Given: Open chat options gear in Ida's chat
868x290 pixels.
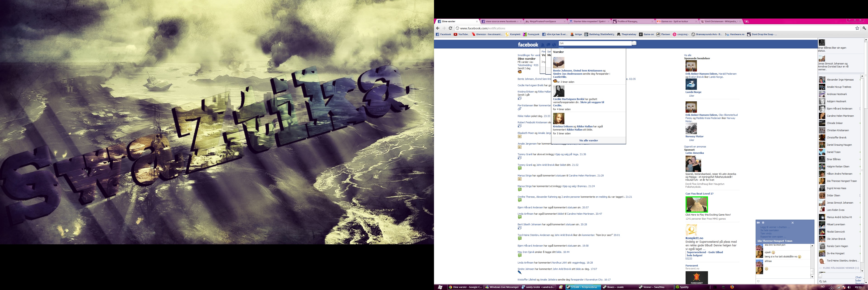Looking at the screenshot, I should (x=763, y=223).
